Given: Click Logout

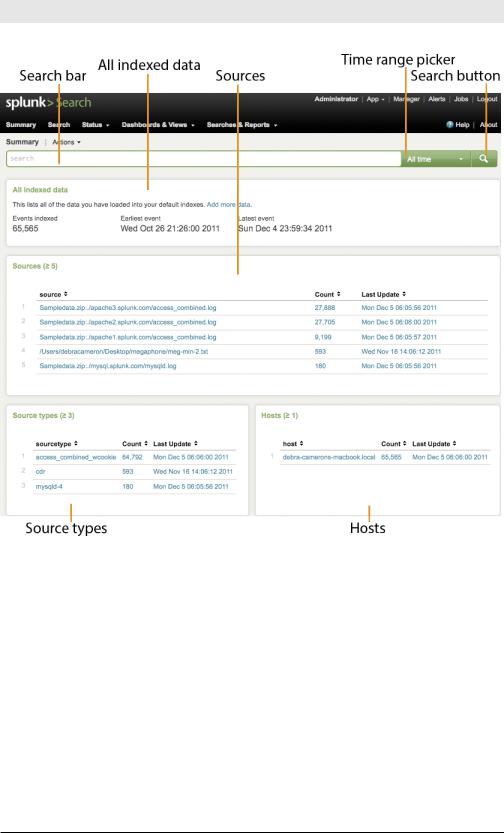Looking at the screenshot, I should 487,99.
